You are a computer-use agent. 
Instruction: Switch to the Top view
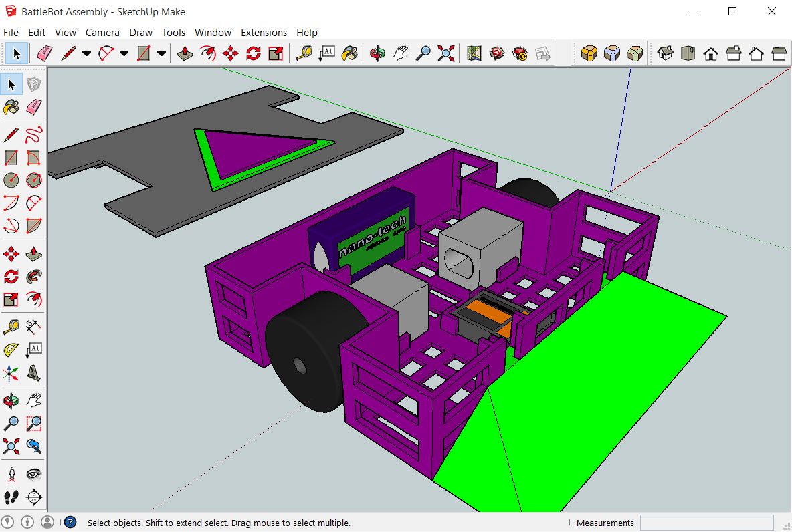688,53
